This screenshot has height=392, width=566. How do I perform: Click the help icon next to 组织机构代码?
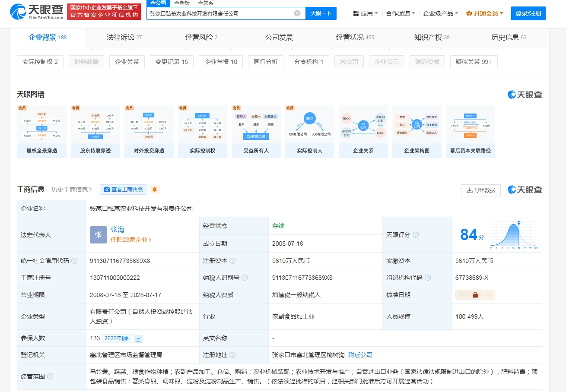coord(428,278)
